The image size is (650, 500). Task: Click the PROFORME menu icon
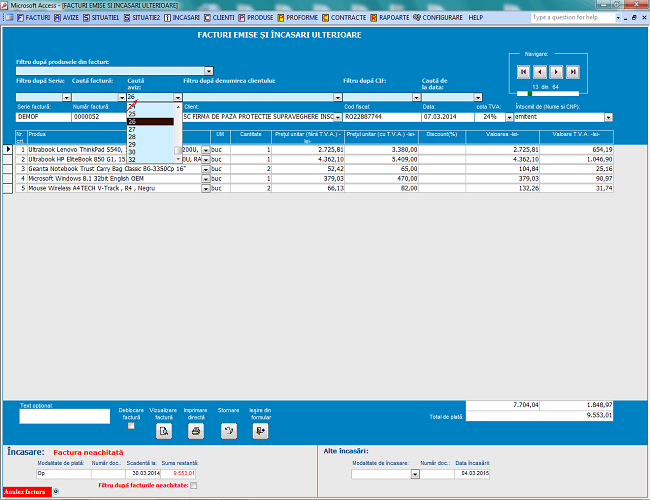coord(281,18)
